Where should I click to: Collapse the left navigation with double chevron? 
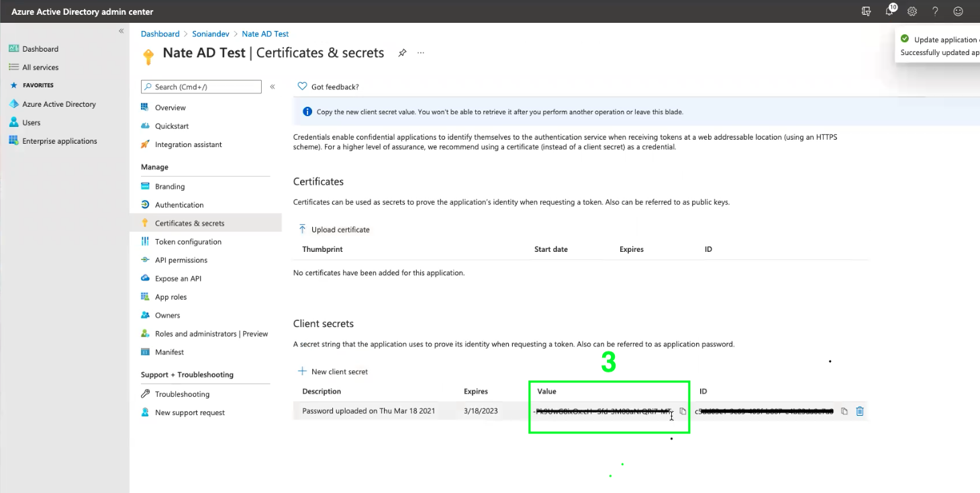121,31
